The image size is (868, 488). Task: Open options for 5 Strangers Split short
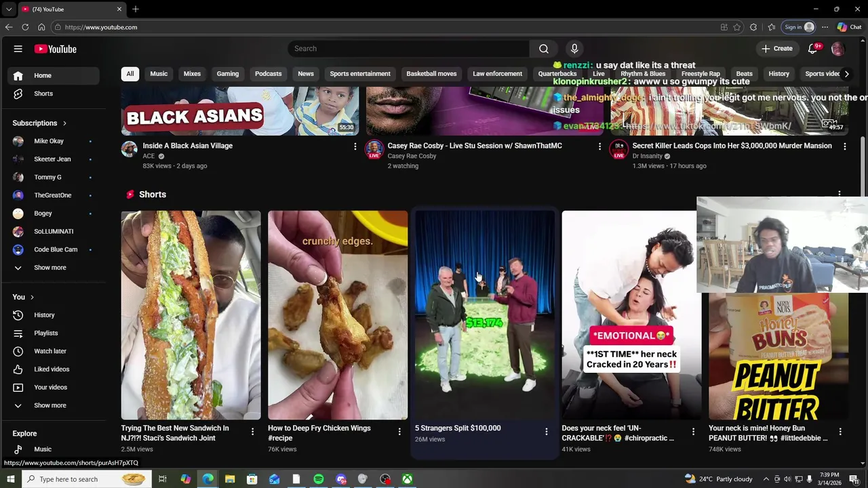click(x=546, y=432)
